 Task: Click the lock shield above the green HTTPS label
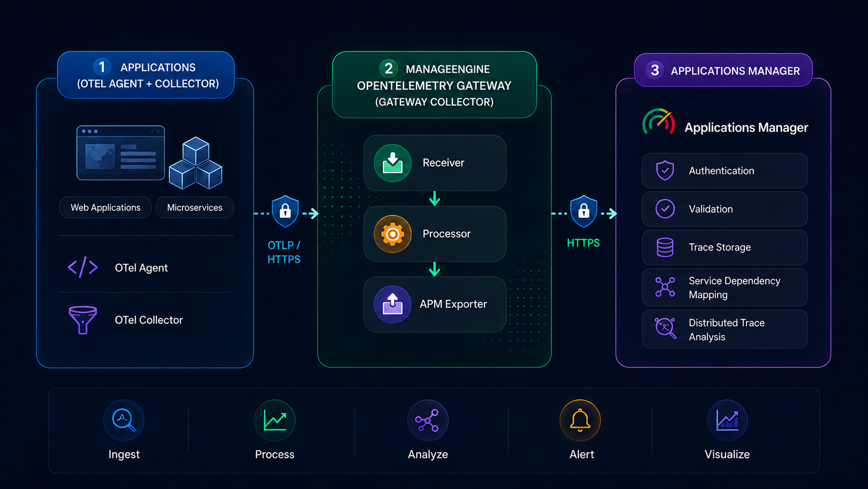click(584, 211)
